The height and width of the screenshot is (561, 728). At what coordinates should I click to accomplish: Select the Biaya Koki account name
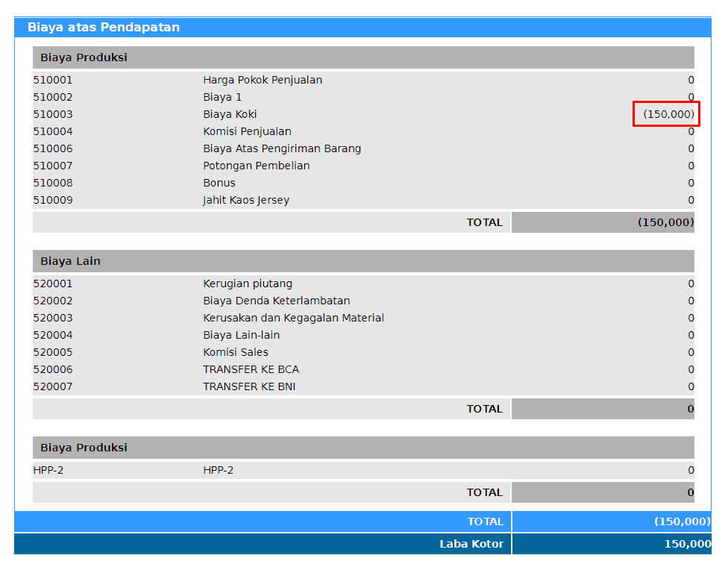pos(230,114)
